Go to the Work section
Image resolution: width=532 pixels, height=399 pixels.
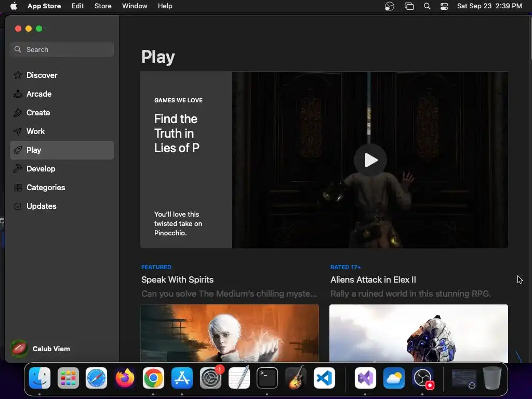(x=62, y=131)
